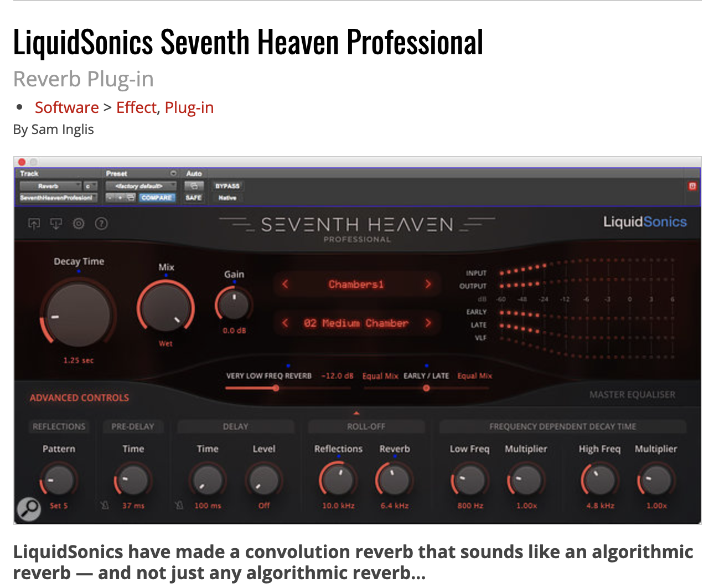The height and width of the screenshot is (588, 714).
Task: Click the High Freq Multiplier knob
Action: 656,479
